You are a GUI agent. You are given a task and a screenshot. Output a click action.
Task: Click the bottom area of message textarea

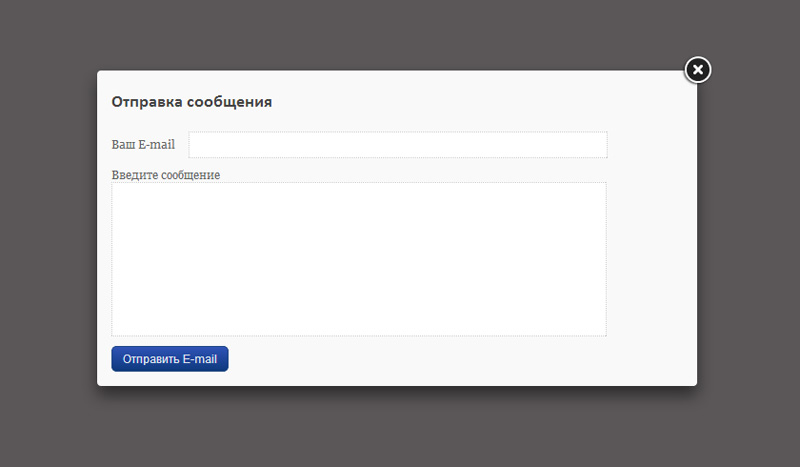tap(359, 322)
